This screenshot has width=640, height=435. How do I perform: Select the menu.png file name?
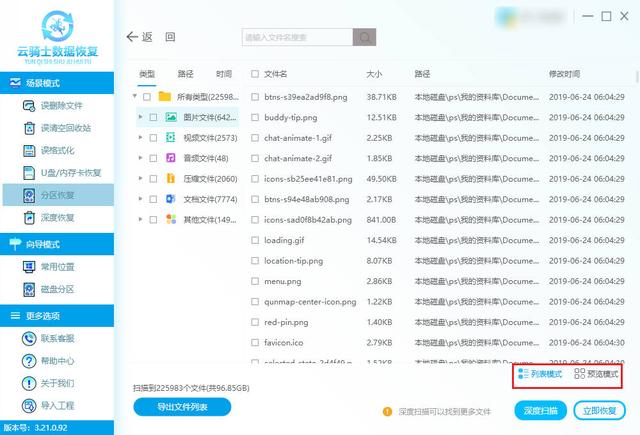tap(282, 281)
